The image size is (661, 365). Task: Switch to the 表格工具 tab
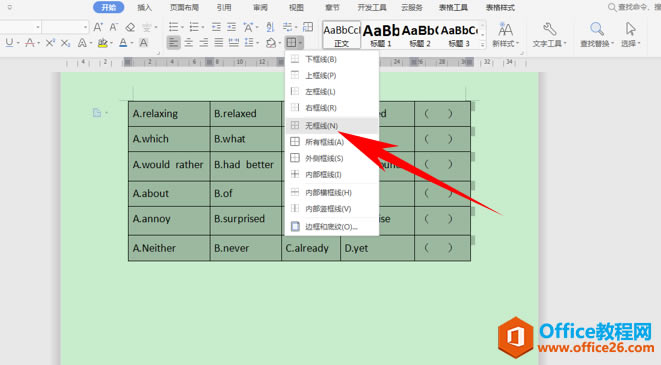coord(453,8)
